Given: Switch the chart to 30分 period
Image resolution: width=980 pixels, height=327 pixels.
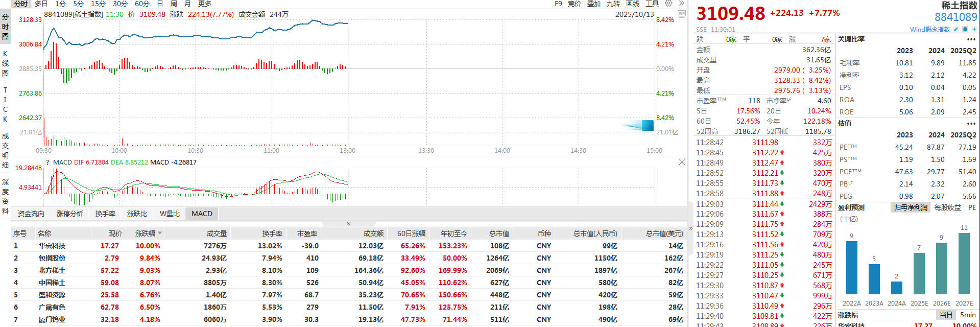Looking at the screenshot, I should point(120,4).
